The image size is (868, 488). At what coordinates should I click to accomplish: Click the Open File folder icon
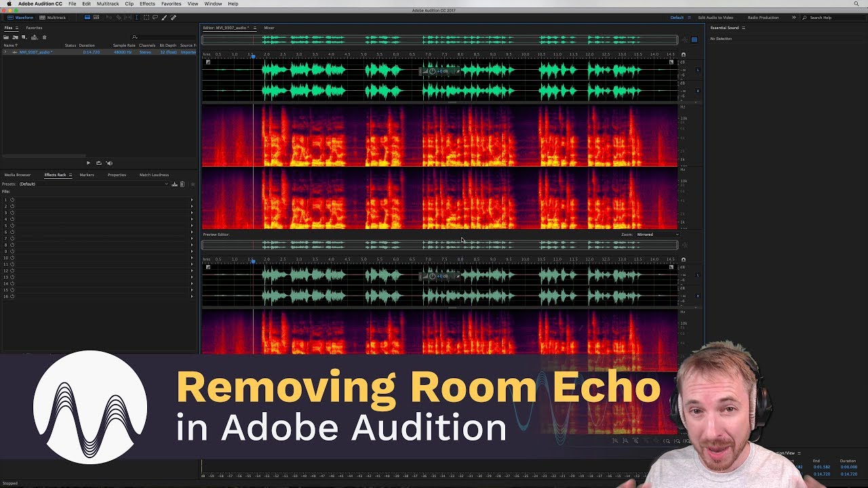pos(6,37)
